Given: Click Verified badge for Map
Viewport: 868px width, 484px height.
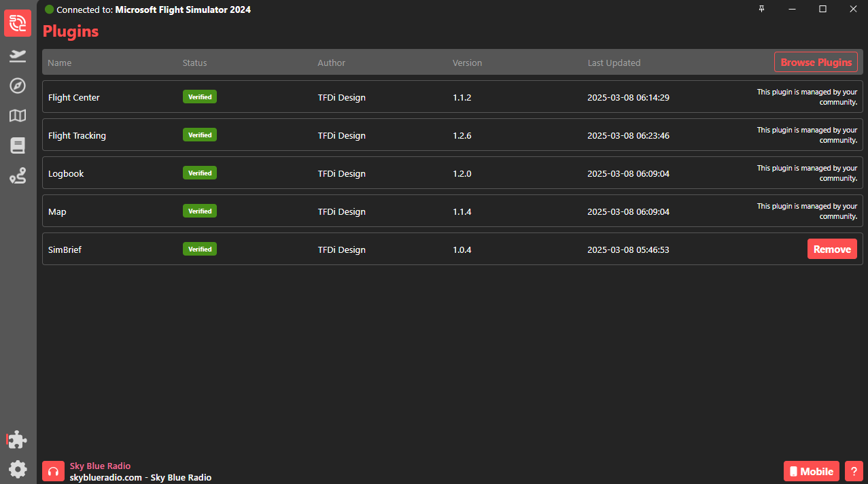Looking at the screenshot, I should [x=200, y=211].
